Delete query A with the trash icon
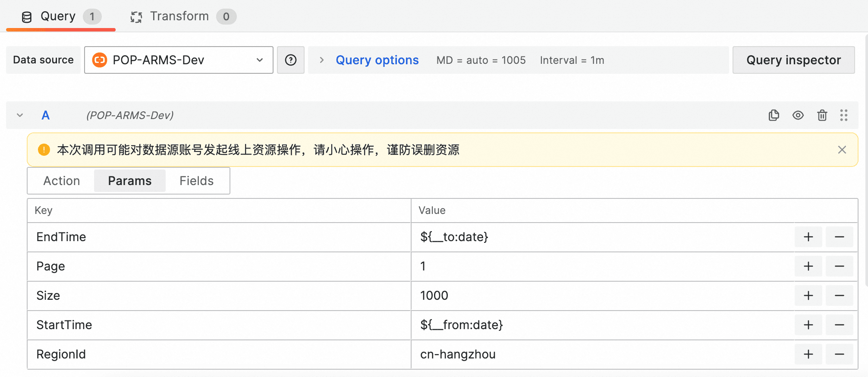 click(822, 115)
